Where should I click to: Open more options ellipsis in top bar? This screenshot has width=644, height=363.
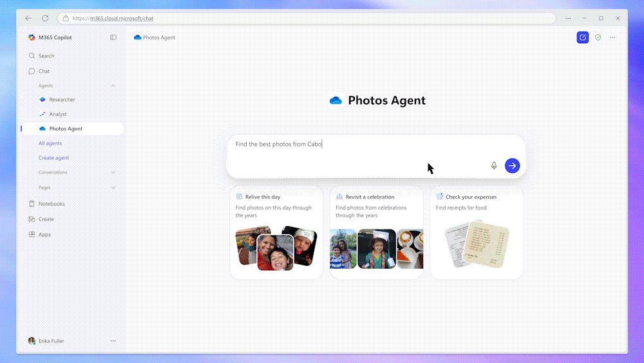tap(612, 37)
